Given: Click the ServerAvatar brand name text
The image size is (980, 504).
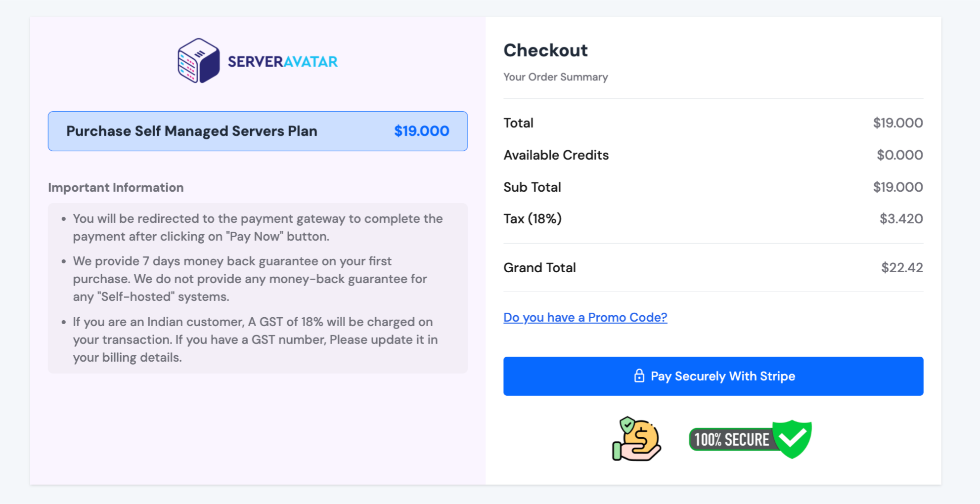Looking at the screenshot, I should pyautogui.click(x=282, y=62).
